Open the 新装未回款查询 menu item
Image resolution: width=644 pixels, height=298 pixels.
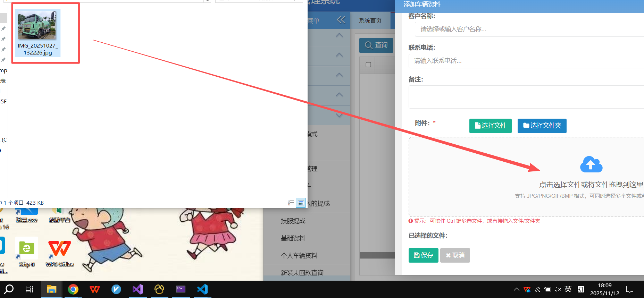point(302,273)
